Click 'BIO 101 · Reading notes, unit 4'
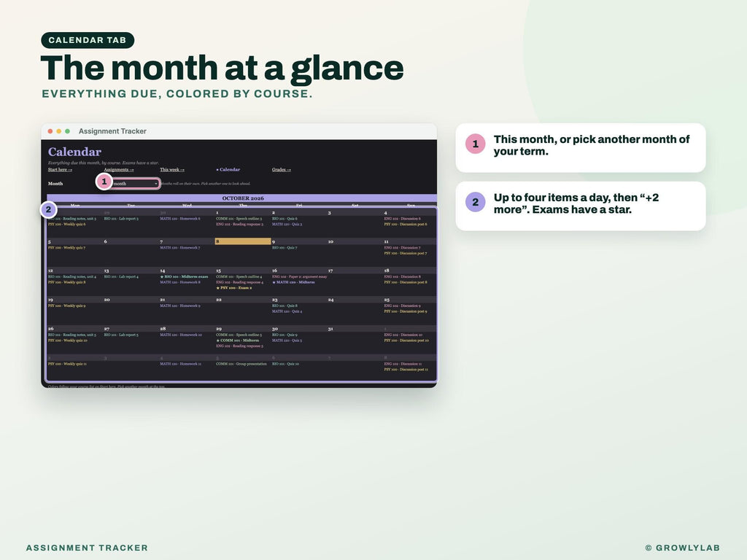This screenshot has width=747, height=560. click(x=72, y=276)
